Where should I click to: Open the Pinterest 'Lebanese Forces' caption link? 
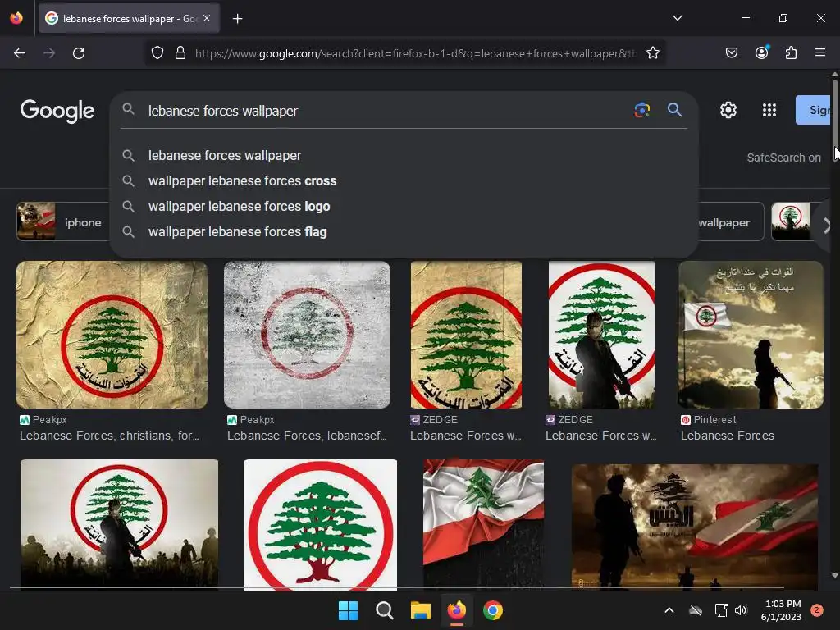pyautogui.click(x=728, y=436)
